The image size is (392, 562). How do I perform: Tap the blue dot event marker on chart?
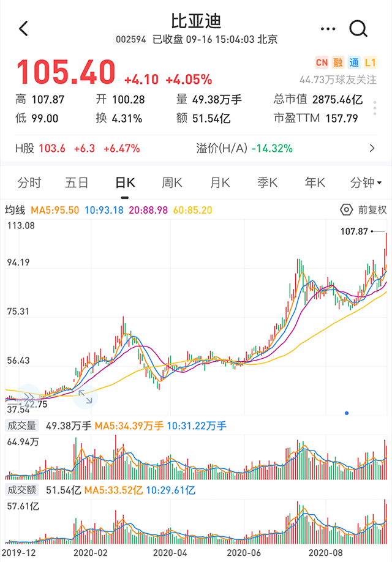click(347, 413)
